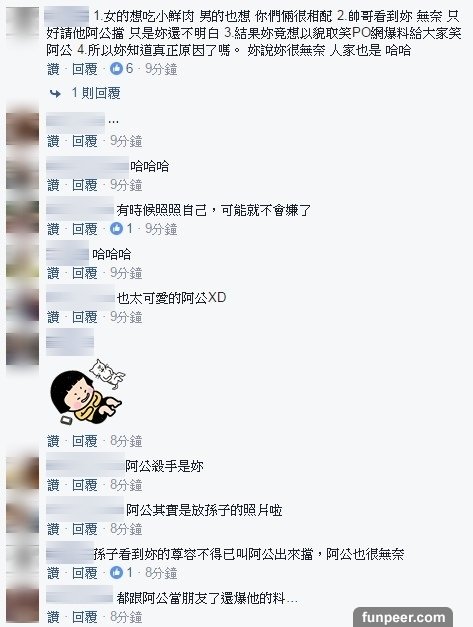This screenshot has width=473, height=627.
Task: Open the funpeer.com watermark link
Action: point(403,617)
